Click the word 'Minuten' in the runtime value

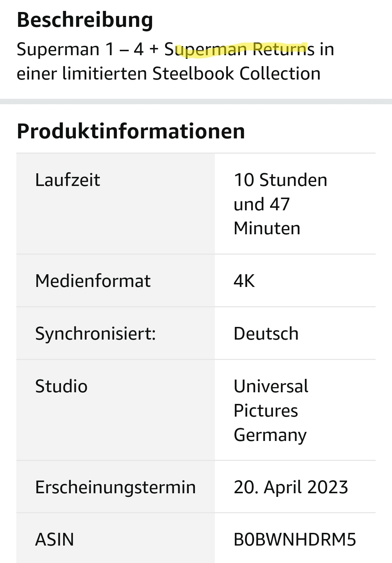tap(267, 228)
